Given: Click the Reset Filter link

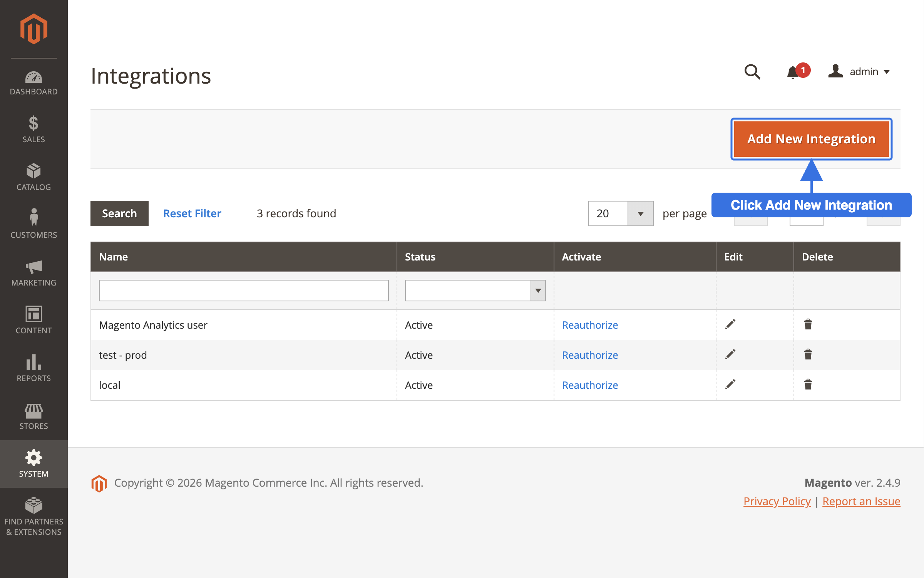Looking at the screenshot, I should (192, 213).
